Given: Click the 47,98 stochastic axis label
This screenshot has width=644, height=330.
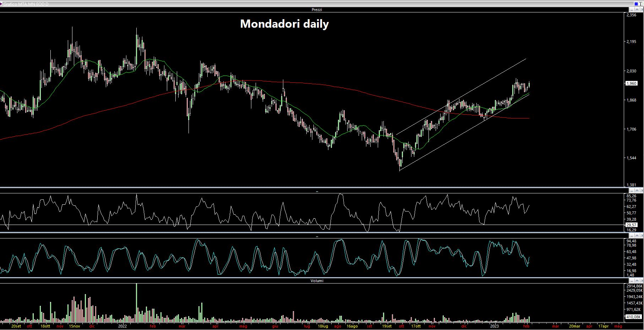Looking at the screenshot, I should [x=632, y=258].
